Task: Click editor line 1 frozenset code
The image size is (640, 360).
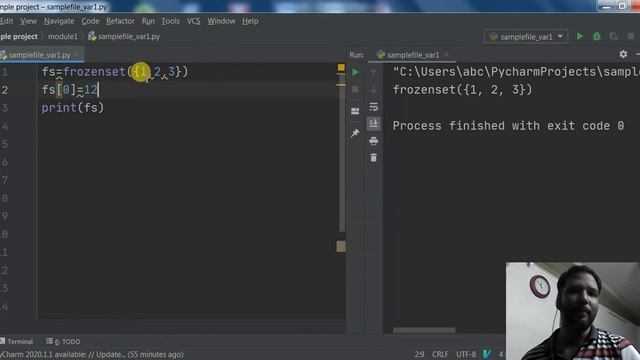Action: (115, 72)
